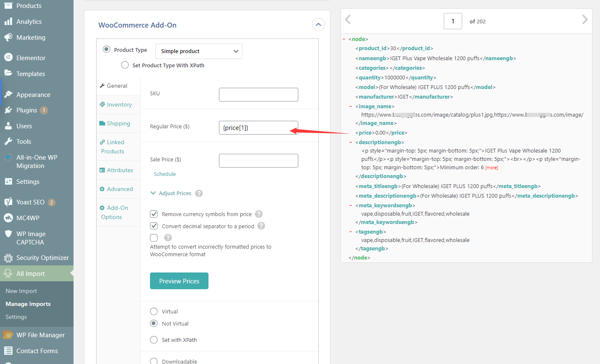
Task: Collapse the tagsengb XML element
Action: pyautogui.click(x=350, y=232)
